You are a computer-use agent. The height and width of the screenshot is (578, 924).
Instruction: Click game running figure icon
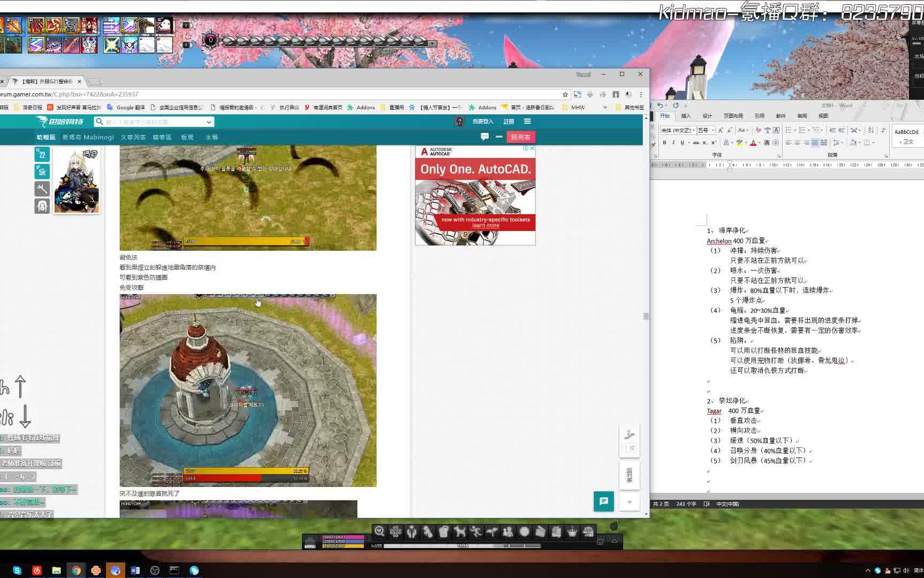[x=476, y=531]
